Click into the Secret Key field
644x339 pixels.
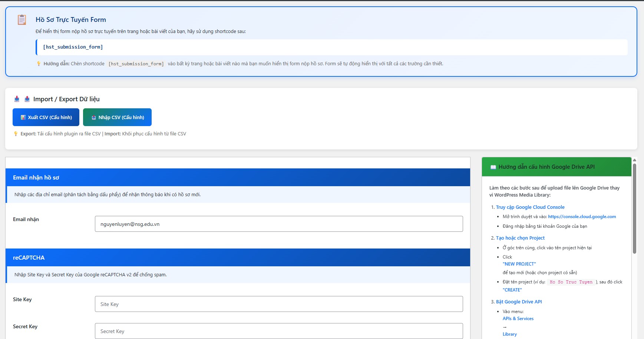278,331
